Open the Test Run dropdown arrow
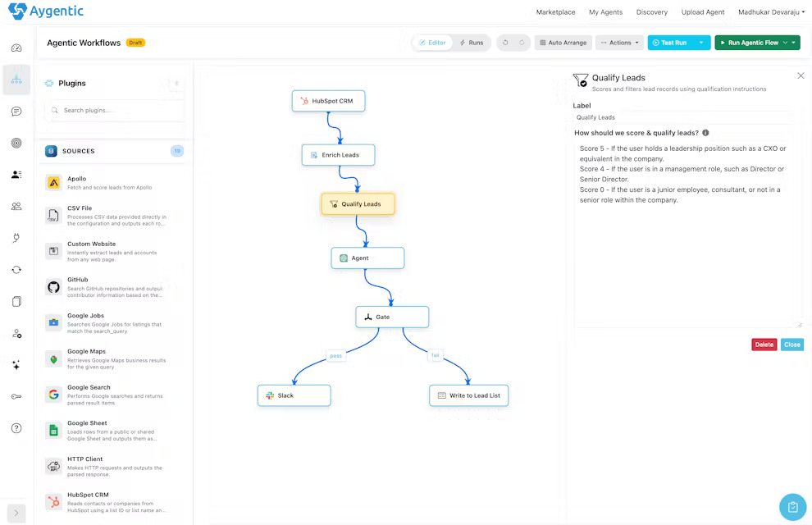This screenshot has height=525, width=812. click(x=701, y=43)
